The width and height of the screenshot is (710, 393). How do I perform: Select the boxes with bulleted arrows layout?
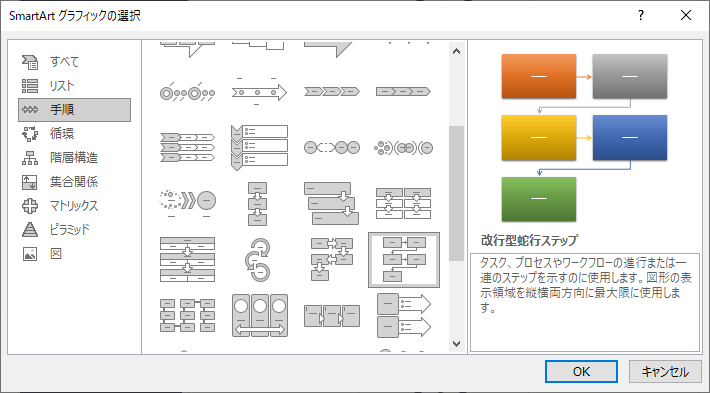(403, 316)
